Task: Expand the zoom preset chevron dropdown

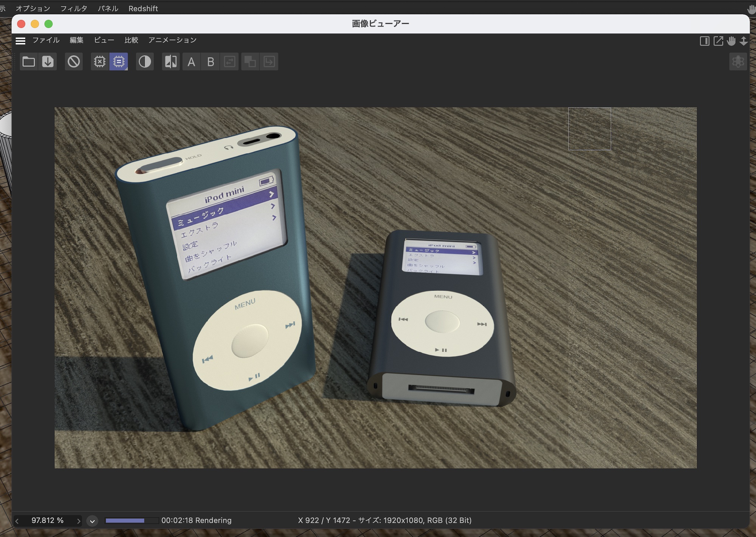Action: (92, 521)
